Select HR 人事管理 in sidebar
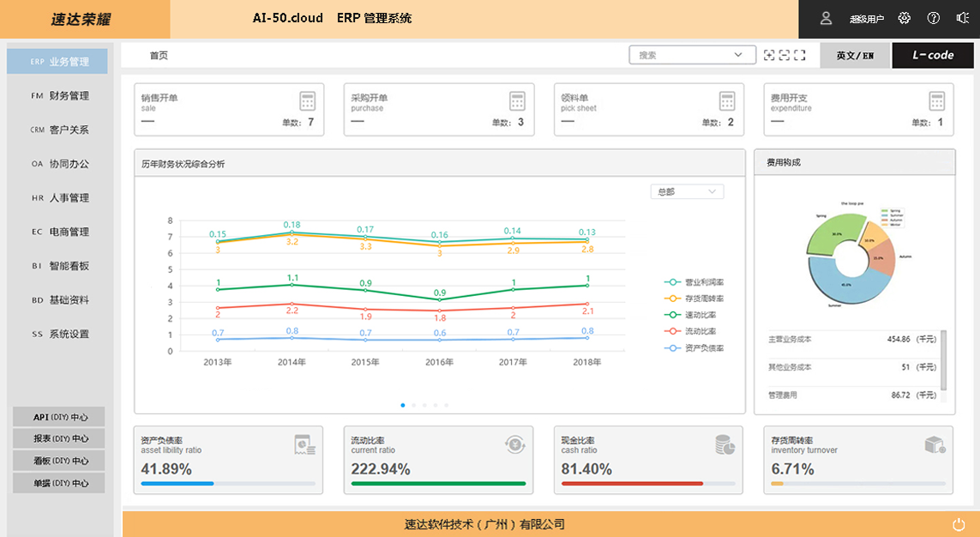The height and width of the screenshot is (537, 980). pos(59,198)
